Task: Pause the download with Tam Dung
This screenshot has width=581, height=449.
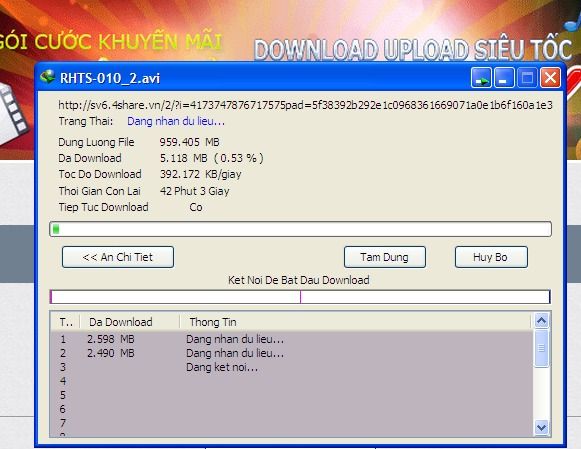Action: coord(385,257)
